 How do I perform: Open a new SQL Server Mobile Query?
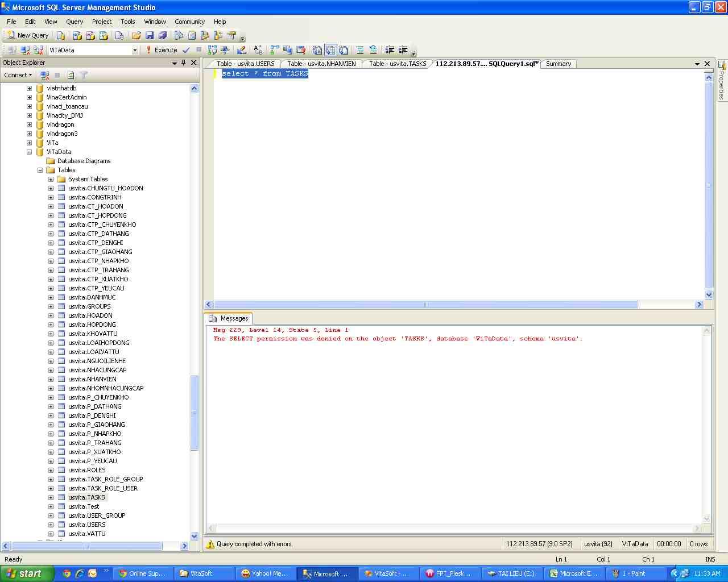(x=119, y=35)
